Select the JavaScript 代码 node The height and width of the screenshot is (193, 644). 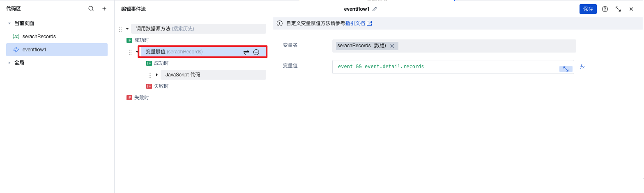(213, 75)
